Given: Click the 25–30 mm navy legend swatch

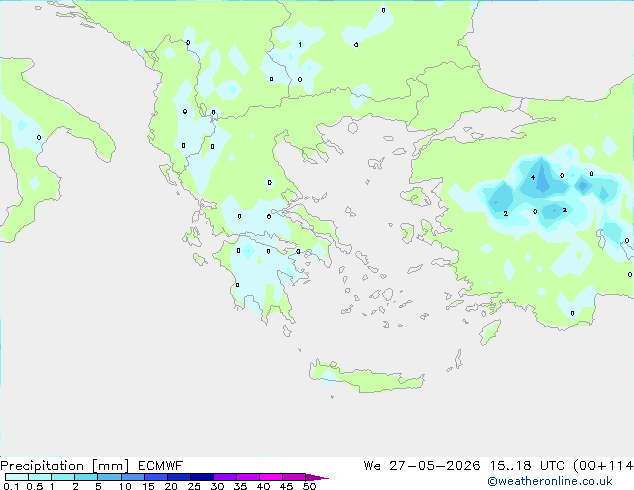Looking at the screenshot, I should click(x=202, y=477).
